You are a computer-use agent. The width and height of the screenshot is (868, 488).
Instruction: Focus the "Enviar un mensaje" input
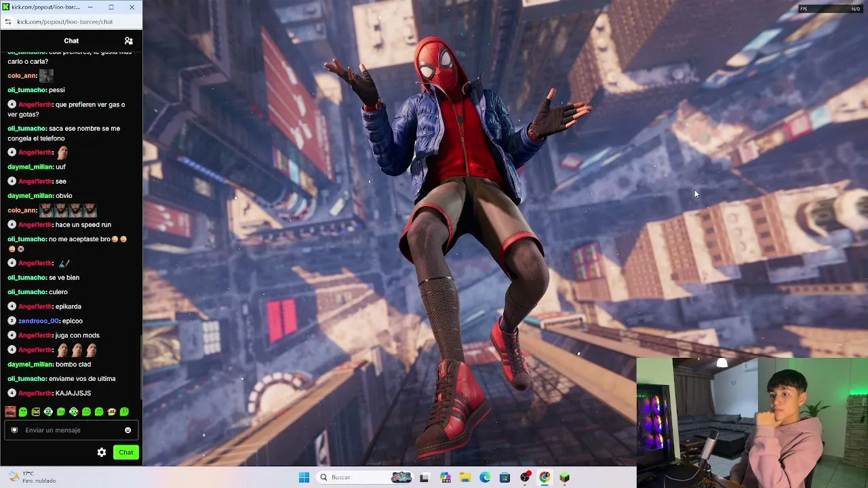pyautogui.click(x=71, y=430)
